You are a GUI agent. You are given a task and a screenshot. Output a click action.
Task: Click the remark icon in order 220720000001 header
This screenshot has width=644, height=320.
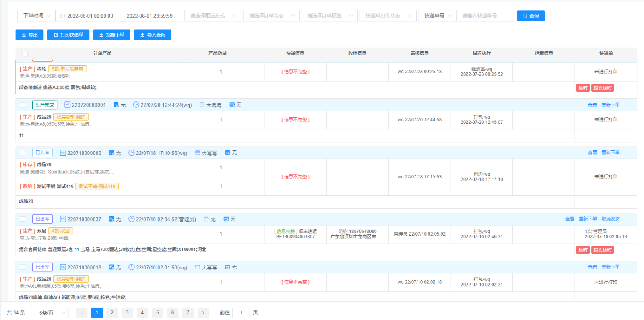[x=116, y=105]
